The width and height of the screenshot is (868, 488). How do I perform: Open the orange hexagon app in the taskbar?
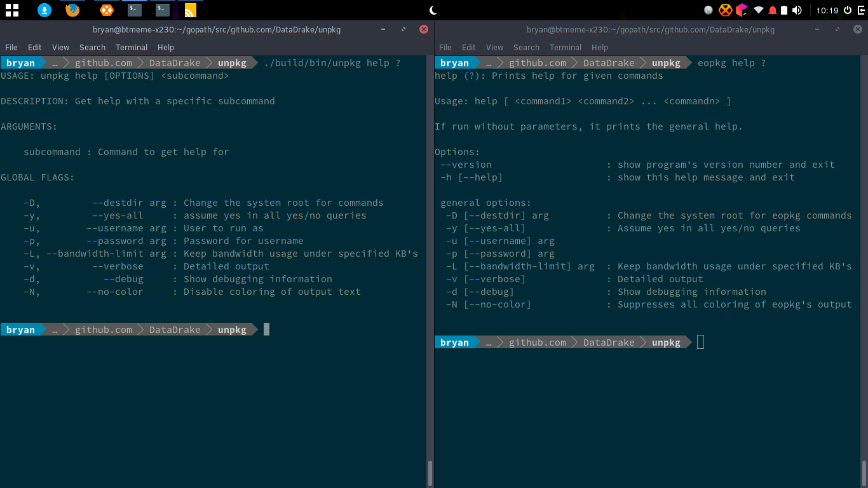[x=106, y=10]
